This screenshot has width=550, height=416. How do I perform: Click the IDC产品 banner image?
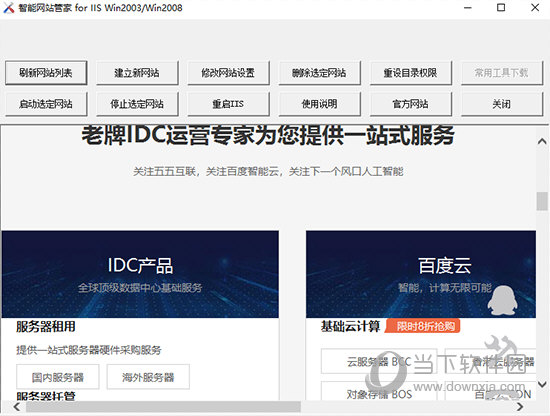(x=140, y=274)
